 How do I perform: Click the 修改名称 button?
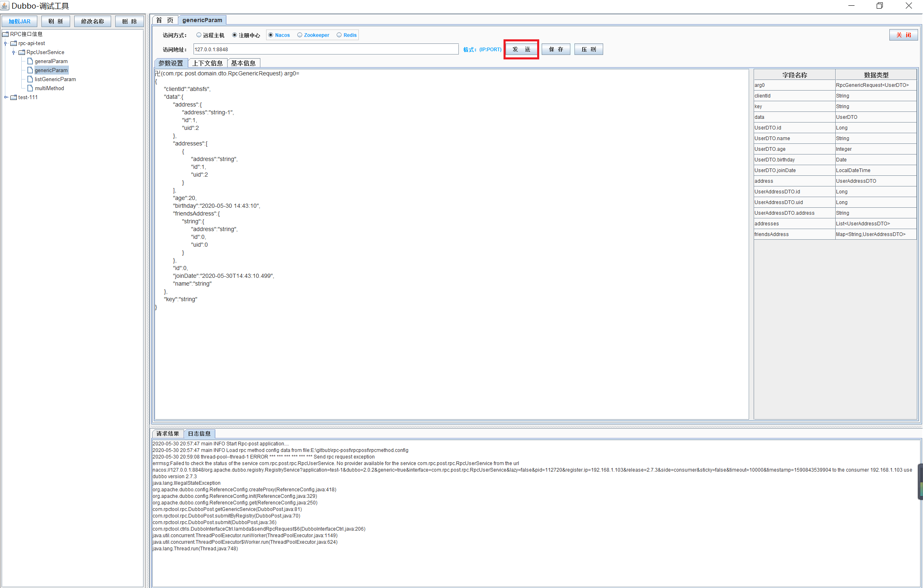[x=93, y=21]
